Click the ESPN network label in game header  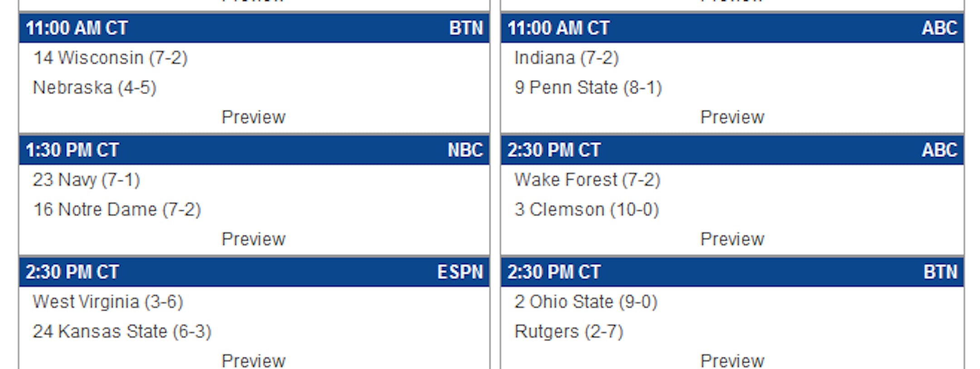coord(460,272)
